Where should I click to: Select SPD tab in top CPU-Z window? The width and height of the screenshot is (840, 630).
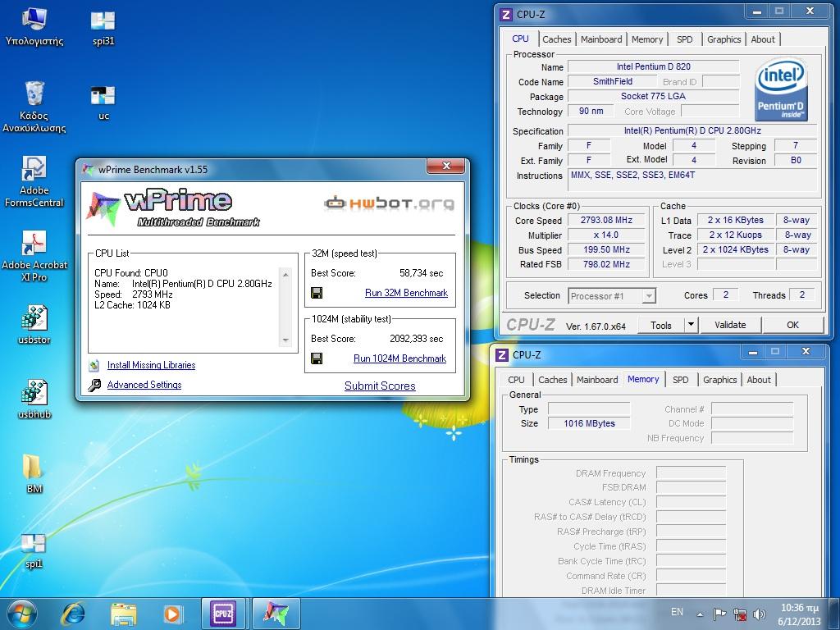pos(685,39)
